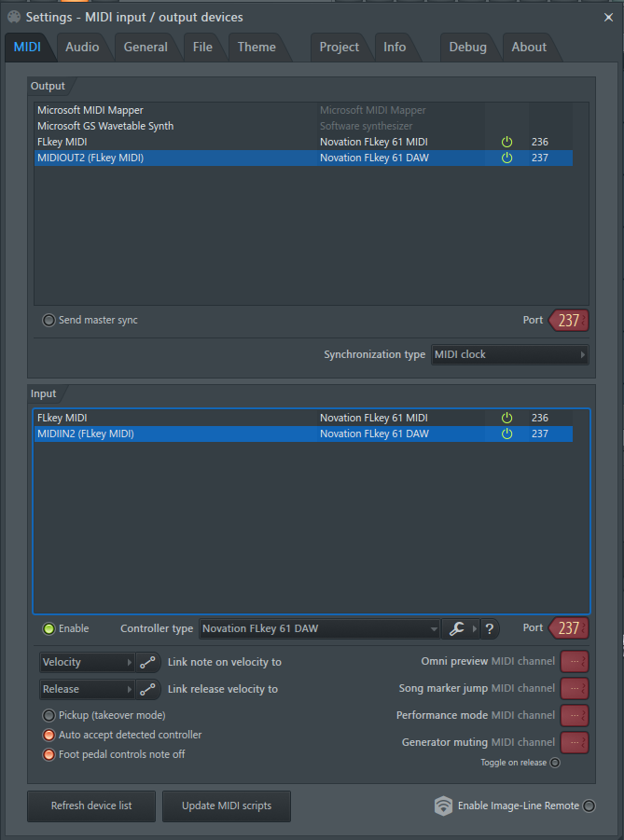The image size is (624, 840).
Task: Switch to the Theme tab
Action: (257, 48)
